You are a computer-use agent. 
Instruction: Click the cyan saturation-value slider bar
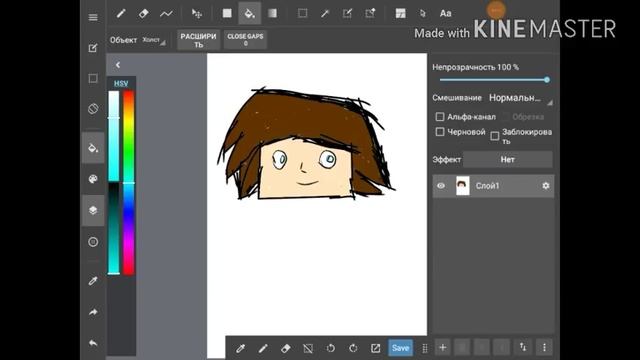(114, 182)
